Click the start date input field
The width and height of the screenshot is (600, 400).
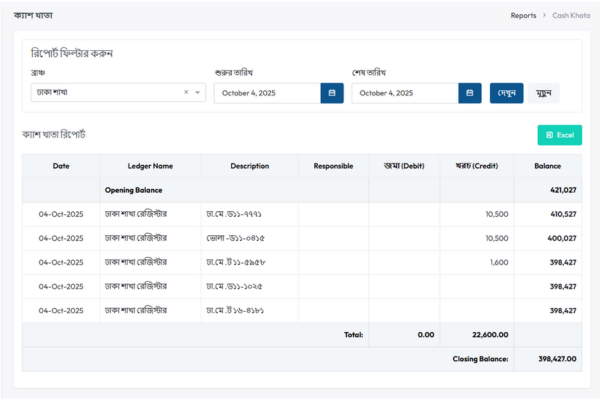(266, 93)
